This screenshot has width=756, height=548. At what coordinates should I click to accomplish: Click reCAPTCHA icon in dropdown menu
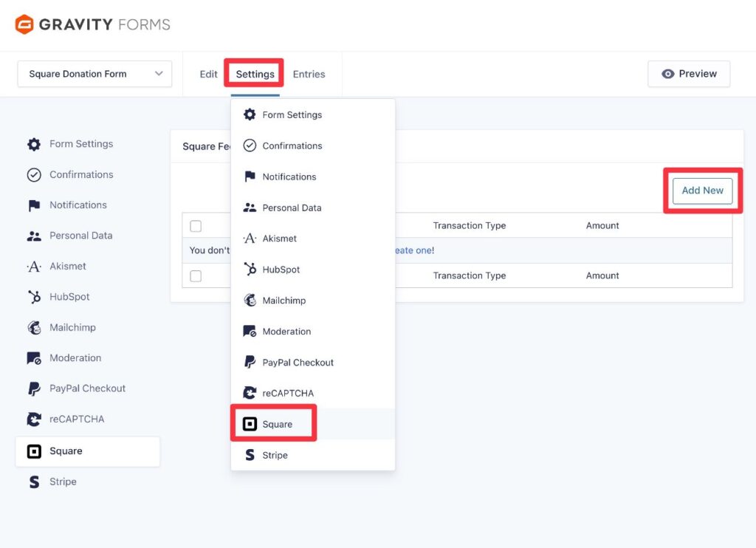(x=250, y=393)
